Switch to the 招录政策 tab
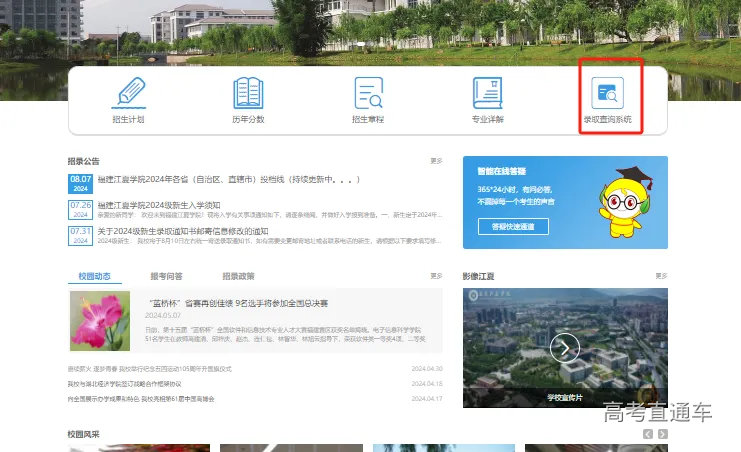741x452 pixels. 238,276
